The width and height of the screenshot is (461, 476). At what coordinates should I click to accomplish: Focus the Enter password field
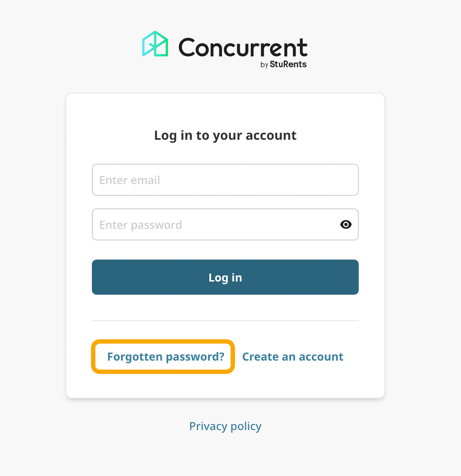point(216,224)
